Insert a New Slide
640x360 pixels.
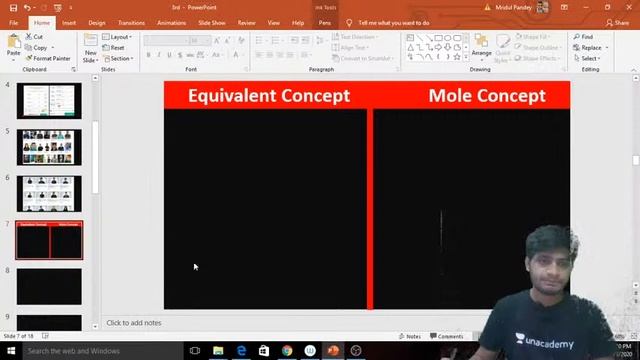(x=91, y=49)
